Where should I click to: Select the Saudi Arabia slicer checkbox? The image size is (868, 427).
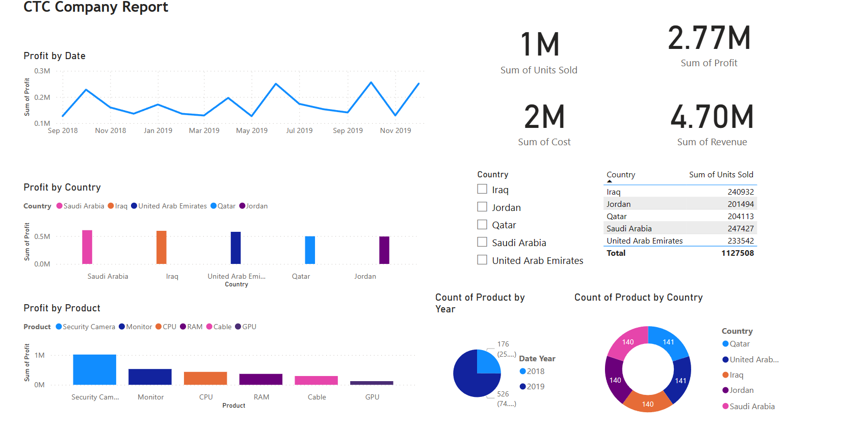point(482,242)
